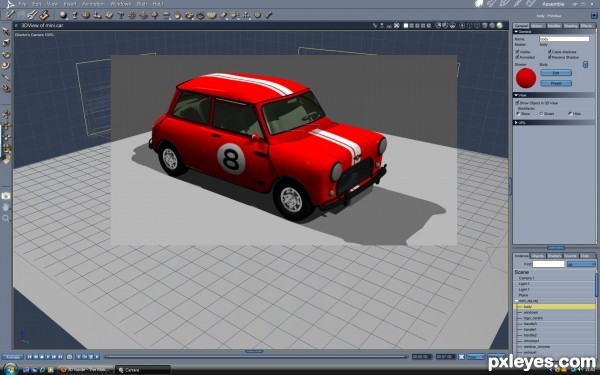Click the red Body shader preview sphere
600x375 pixels.
click(x=526, y=78)
